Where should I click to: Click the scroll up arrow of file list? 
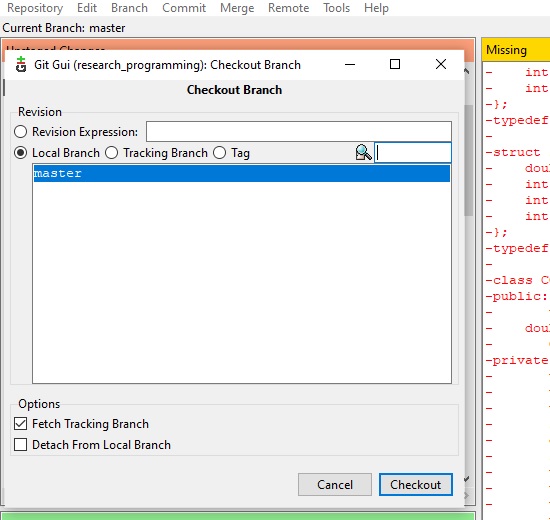(467, 71)
